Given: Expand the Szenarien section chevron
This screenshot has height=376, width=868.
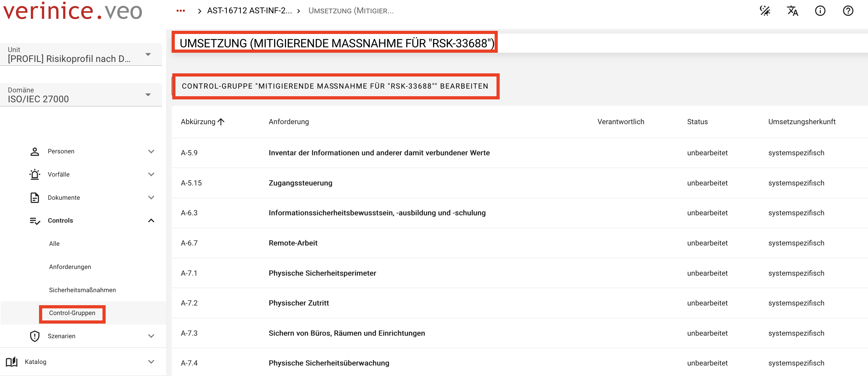Looking at the screenshot, I should [x=151, y=336].
